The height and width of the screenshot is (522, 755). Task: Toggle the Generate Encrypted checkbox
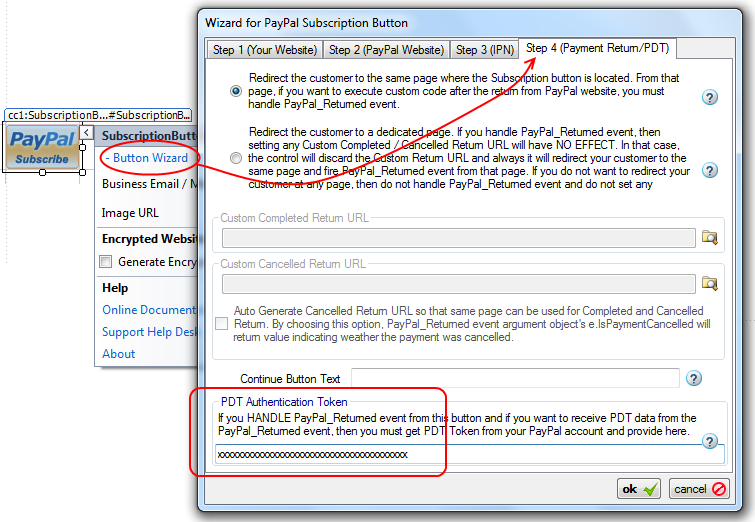pyautogui.click(x=105, y=261)
